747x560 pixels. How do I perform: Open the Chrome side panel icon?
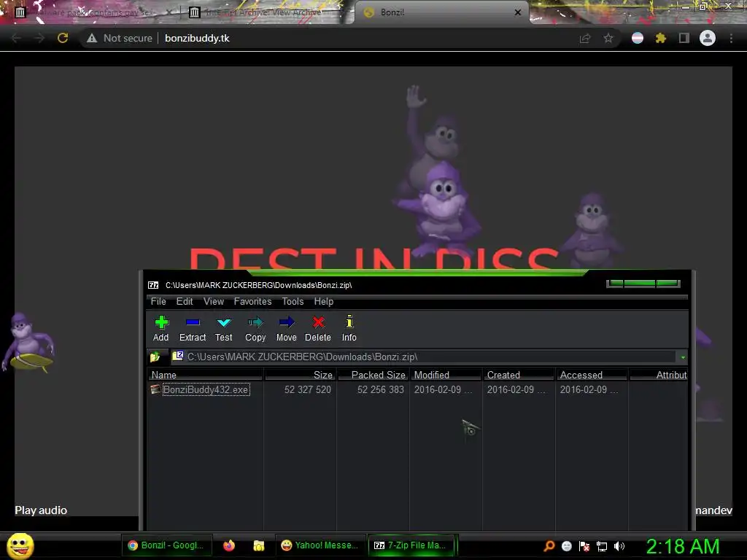pos(684,38)
